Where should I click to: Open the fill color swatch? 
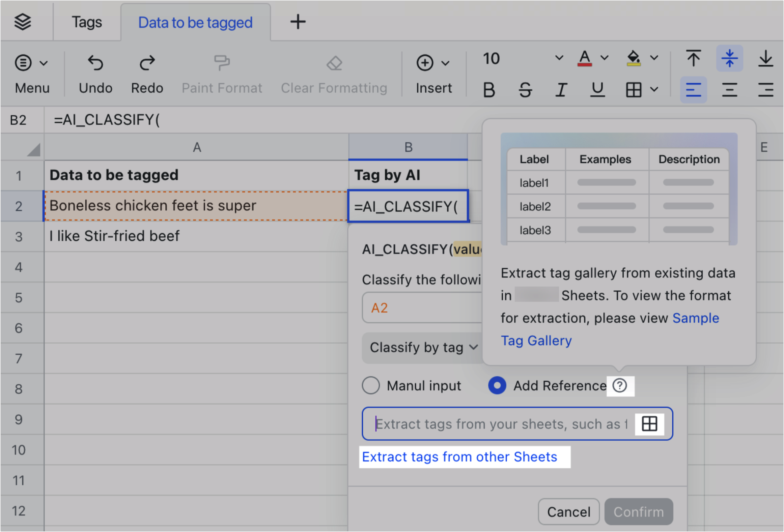pos(634,58)
